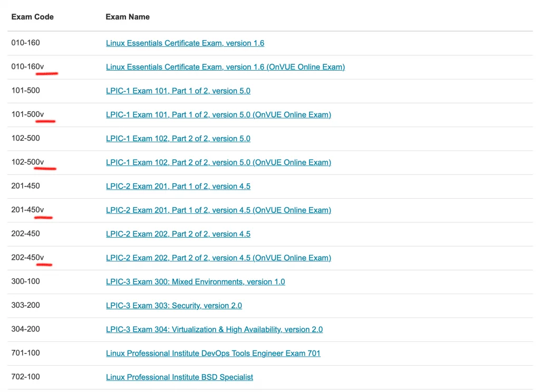The image size is (540, 392).
Task: Select the exam code 202-450v cell
Action: (x=27, y=258)
